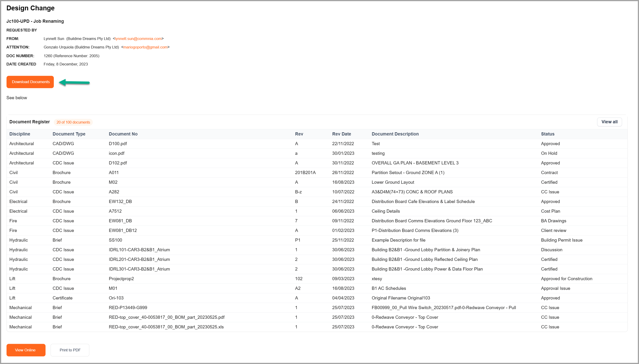This screenshot has width=639, height=364.
Task: Click the Document Description column header
Action: pyautogui.click(x=395, y=134)
